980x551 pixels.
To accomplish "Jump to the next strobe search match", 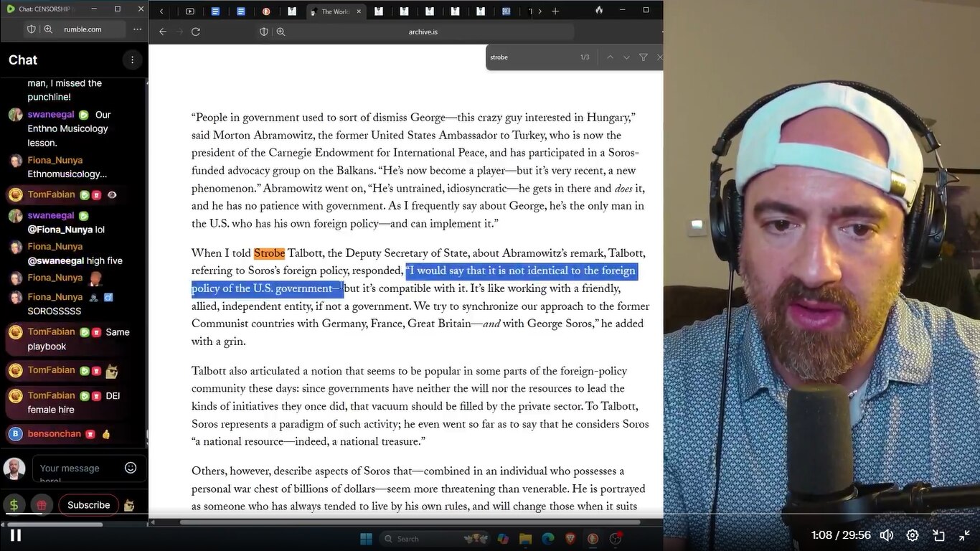I will coord(626,57).
